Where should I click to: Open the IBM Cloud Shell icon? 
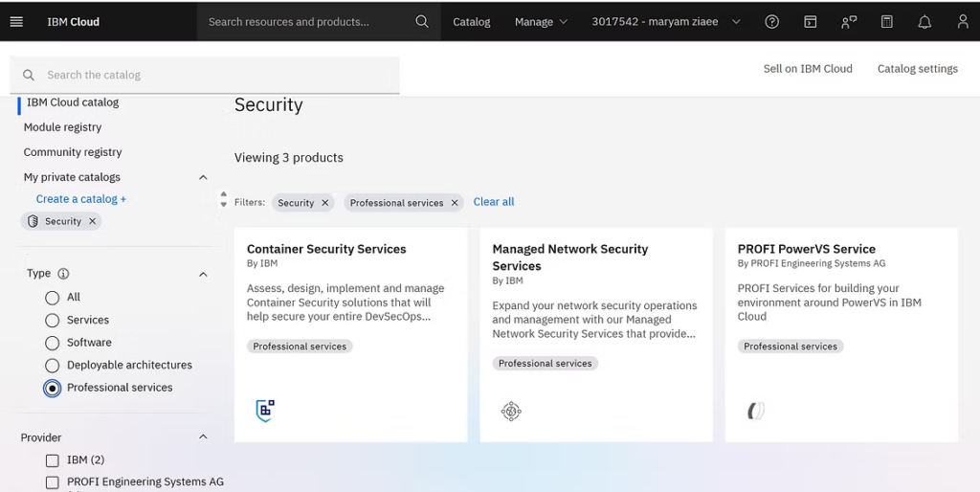click(810, 22)
